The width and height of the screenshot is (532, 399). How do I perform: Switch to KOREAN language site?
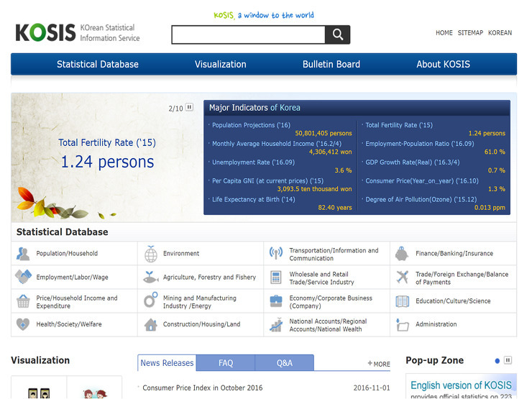coord(500,33)
